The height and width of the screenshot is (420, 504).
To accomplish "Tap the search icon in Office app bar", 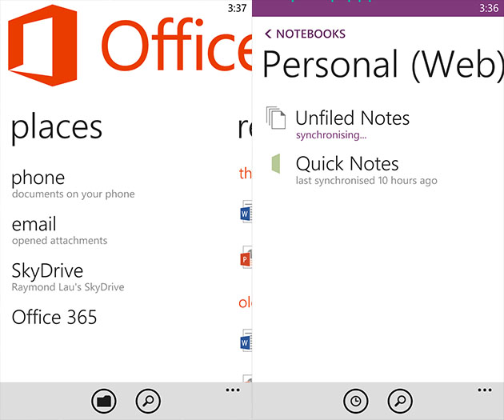I will [148, 401].
